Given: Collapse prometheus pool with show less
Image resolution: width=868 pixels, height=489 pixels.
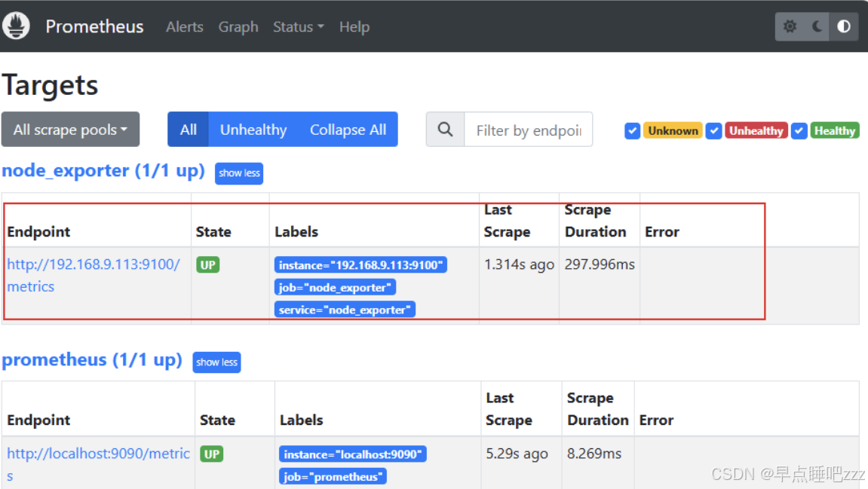Looking at the screenshot, I should point(216,362).
